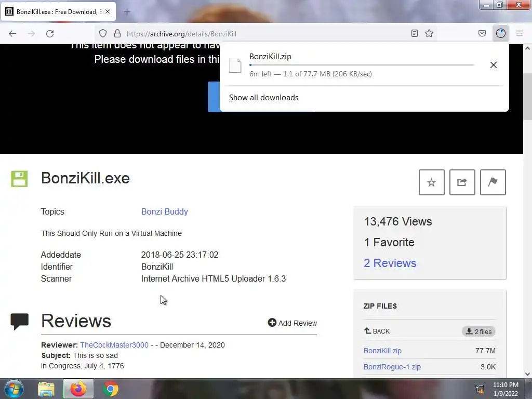The height and width of the screenshot is (399, 532).
Task: Switch to Firefox in taskbar
Action: click(x=78, y=389)
